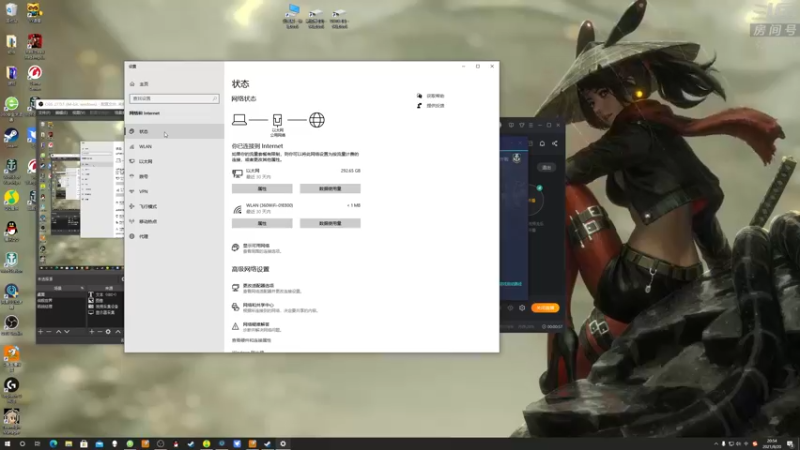Move the scene down in OBS scenes panel
Image resolution: width=800 pixels, height=450 pixels.
pyautogui.click(x=67, y=332)
